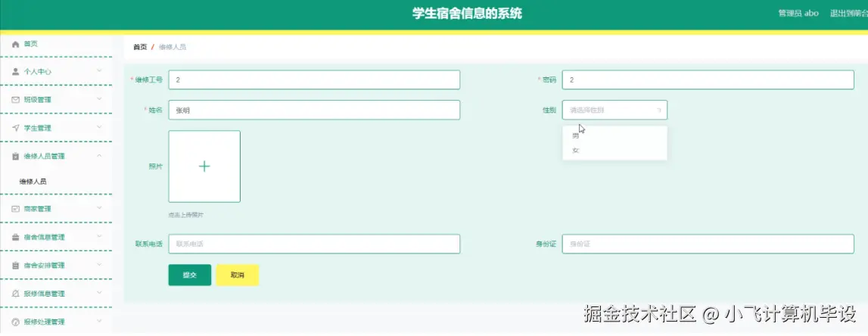Screen dimensions: 868x336
Task: Choose 女 from gender dropdown
Action: [x=614, y=150]
